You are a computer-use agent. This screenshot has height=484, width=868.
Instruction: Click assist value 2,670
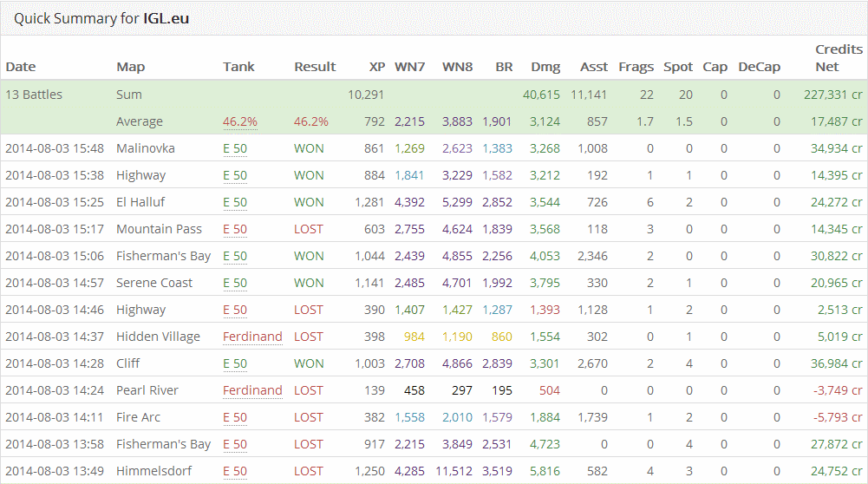(592, 363)
